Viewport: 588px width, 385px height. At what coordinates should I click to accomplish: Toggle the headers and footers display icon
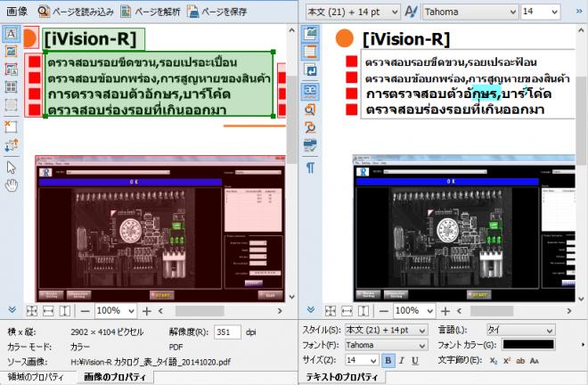click(x=311, y=52)
